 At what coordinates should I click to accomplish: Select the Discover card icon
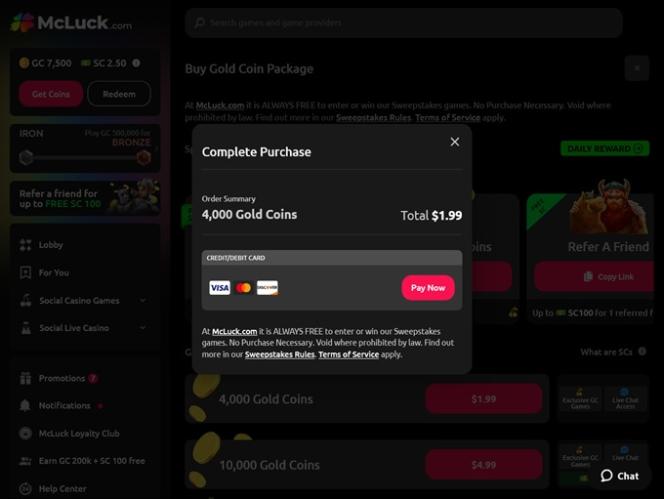267,288
